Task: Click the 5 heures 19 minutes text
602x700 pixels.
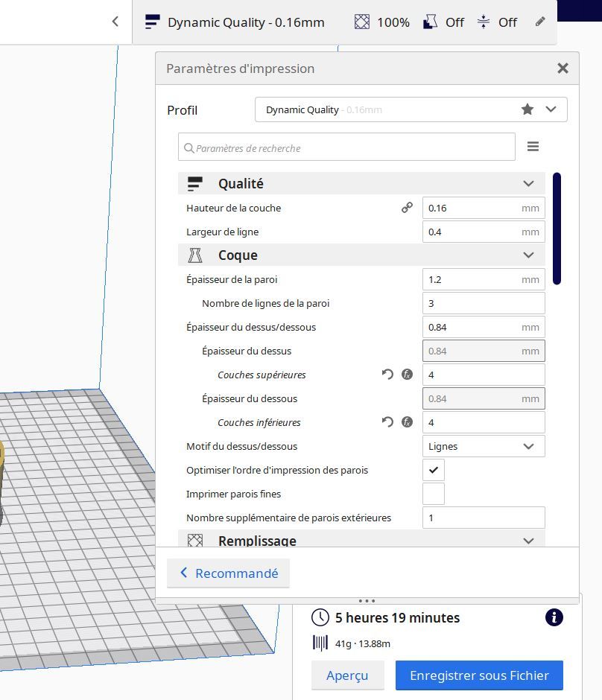Action: [x=397, y=618]
